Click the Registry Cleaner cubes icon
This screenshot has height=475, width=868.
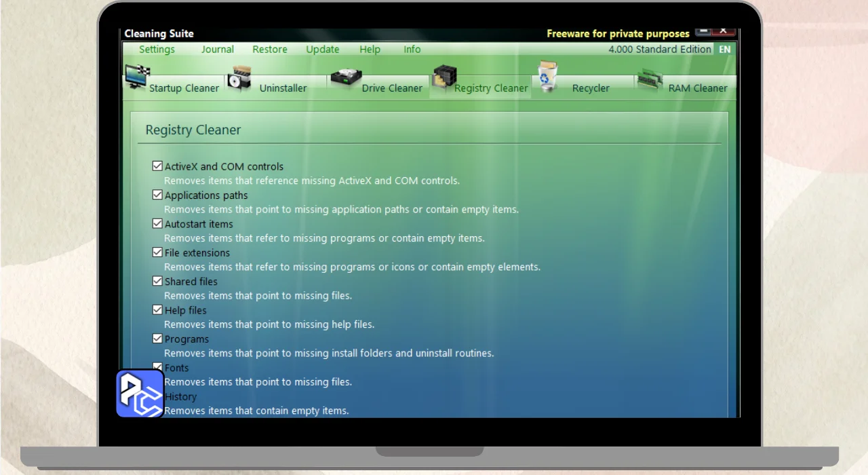[x=444, y=78]
